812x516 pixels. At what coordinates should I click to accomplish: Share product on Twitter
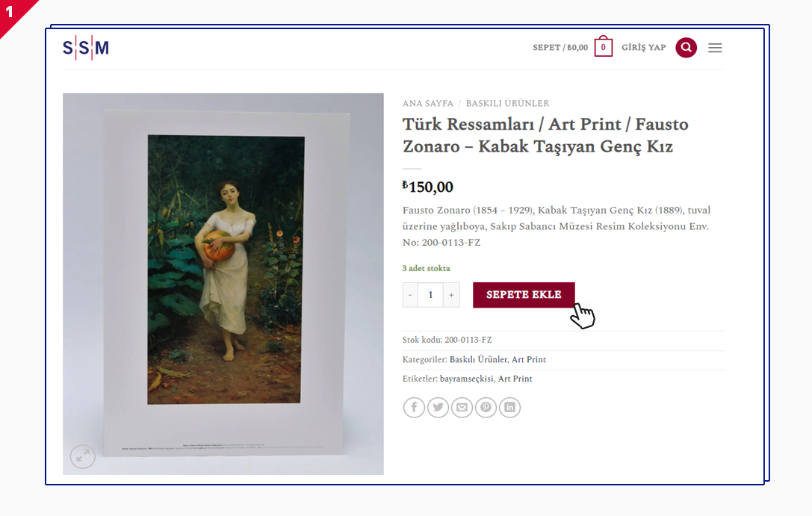click(x=438, y=407)
